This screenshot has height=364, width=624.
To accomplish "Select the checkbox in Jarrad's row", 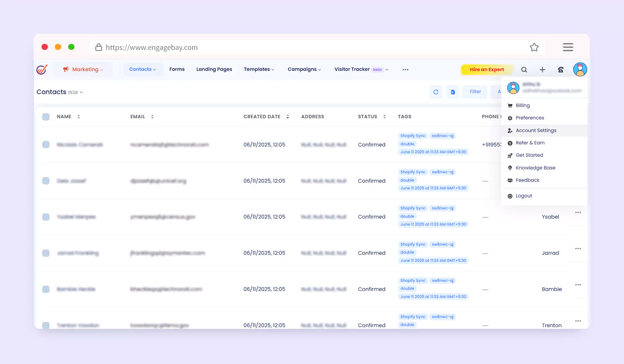I will point(46,253).
